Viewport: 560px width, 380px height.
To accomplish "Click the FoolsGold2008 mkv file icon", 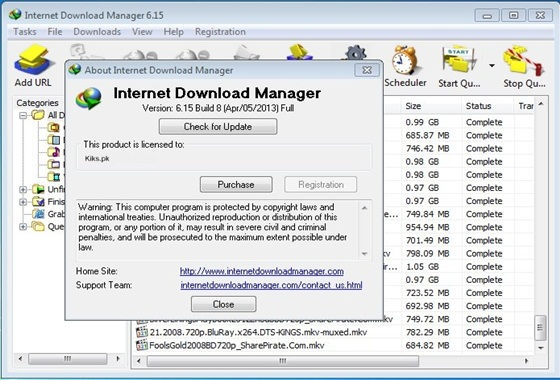I will pyautogui.click(x=142, y=345).
